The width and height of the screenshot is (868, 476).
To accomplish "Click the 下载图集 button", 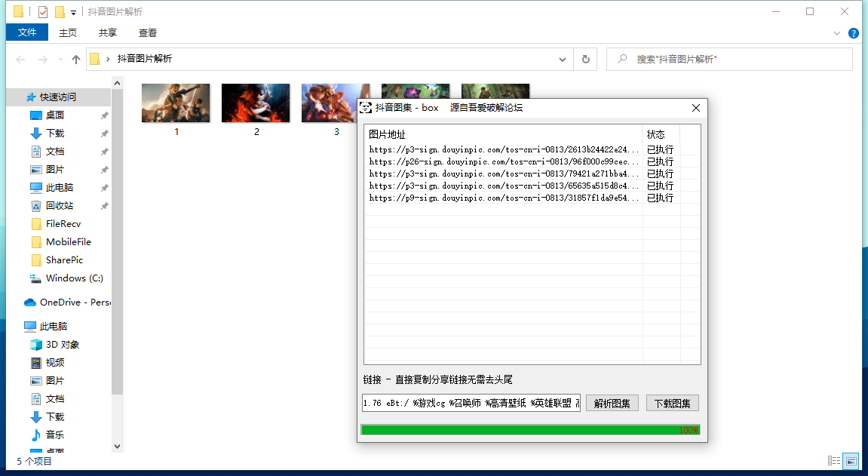I will tap(672, 404).
